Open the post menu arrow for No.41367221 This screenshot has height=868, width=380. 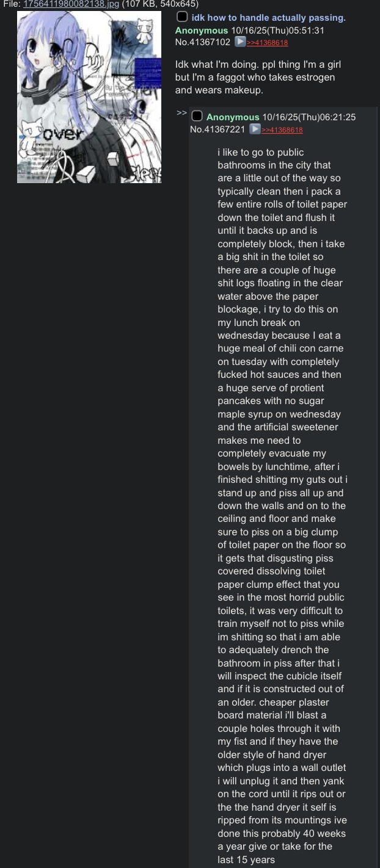point(255,129)
